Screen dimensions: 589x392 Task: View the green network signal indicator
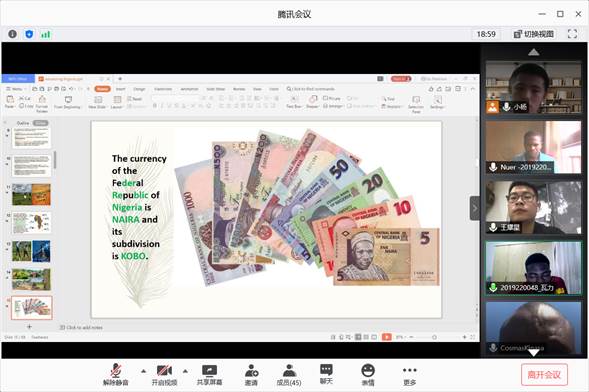click(x=45, y=35)
